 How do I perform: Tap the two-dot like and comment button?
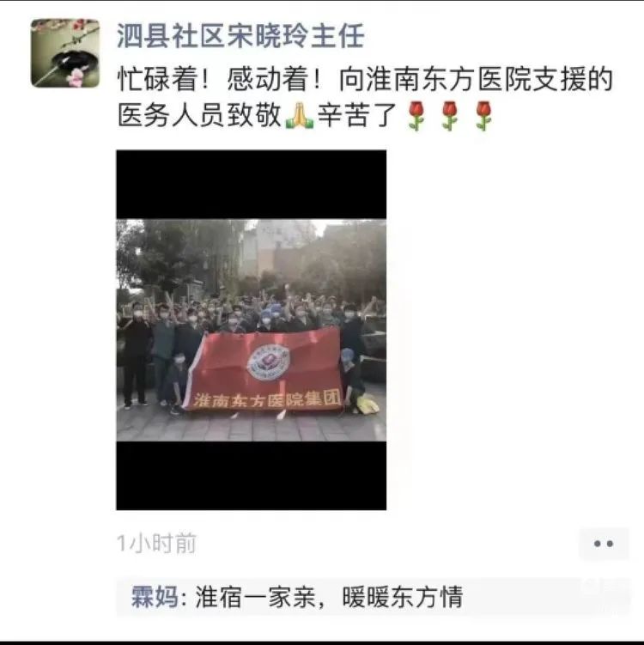point(604,544)
